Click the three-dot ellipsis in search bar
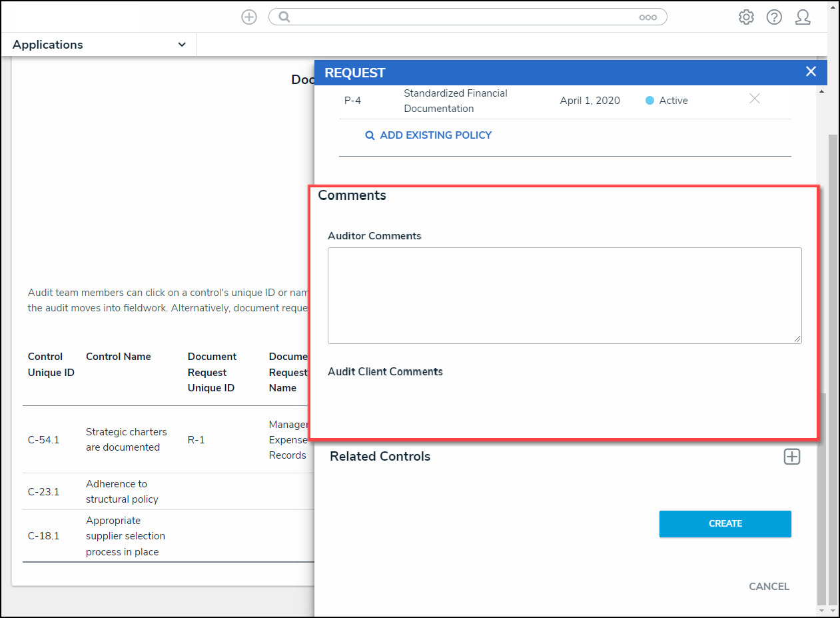Image resolution: width=840 pixels, height=618 pixels. (x=647, y=18)
